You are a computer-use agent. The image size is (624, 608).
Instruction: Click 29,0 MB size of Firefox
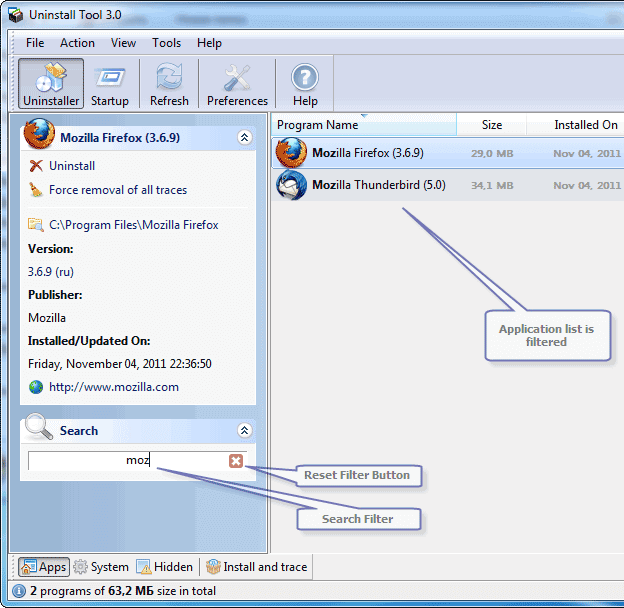tap(492, 153)
